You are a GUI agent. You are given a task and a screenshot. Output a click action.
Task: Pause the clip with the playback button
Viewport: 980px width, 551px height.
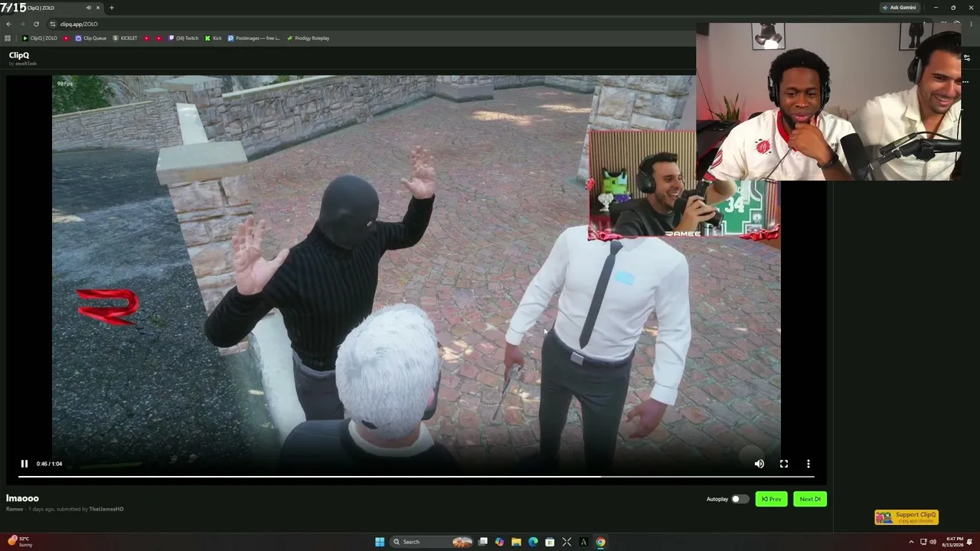click(24, 464)
